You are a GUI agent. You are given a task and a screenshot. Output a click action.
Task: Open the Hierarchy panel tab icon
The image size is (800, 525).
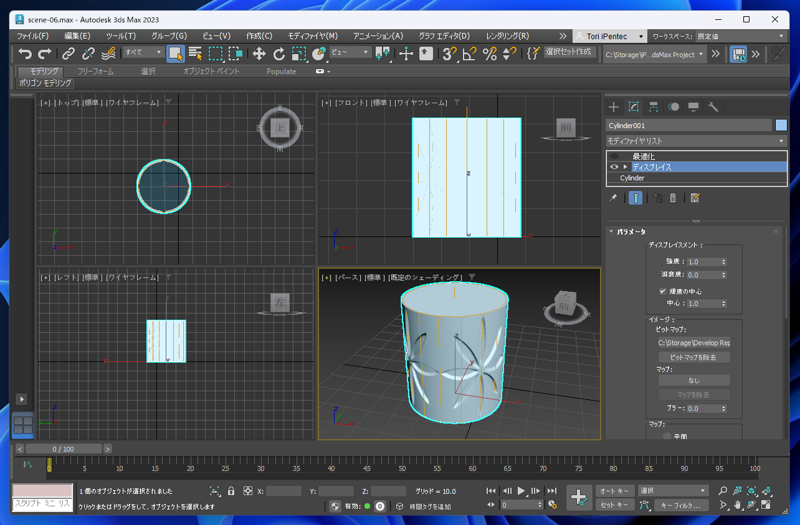(x=654, y=107)
